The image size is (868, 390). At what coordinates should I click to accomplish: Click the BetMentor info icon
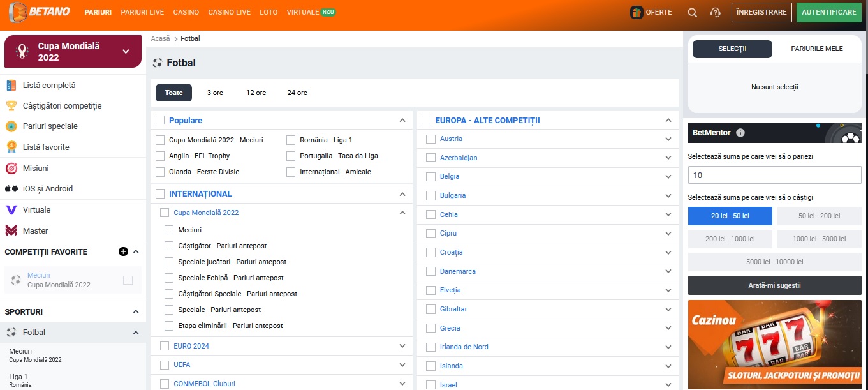pyautogui.click(x=740, y=133)
